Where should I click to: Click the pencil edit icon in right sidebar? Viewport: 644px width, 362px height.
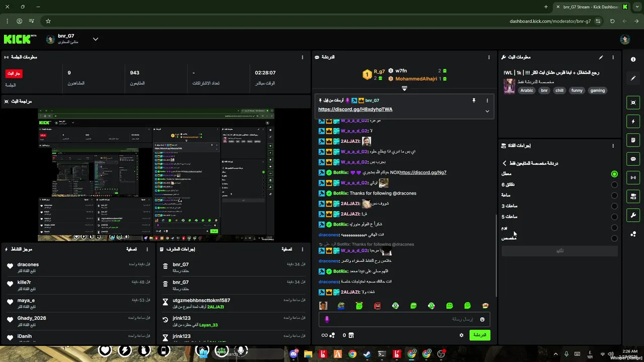633,78
